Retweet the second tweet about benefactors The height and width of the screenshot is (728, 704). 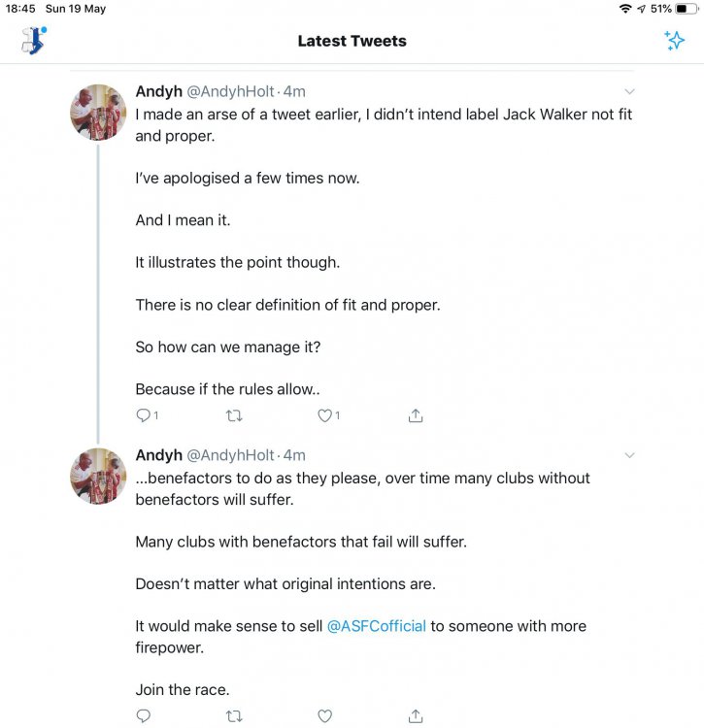pos(234,716)
